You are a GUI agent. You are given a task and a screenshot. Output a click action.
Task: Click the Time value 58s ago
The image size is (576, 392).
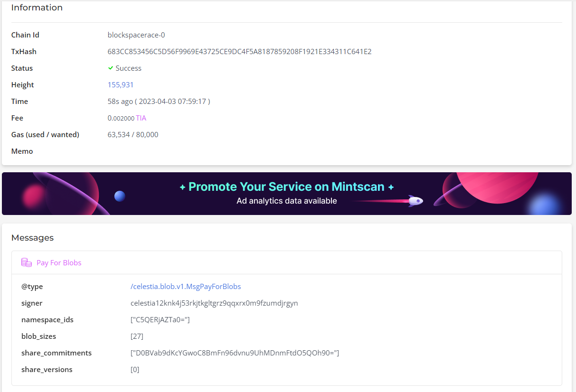pyautogui.click(x=158, y=101)
